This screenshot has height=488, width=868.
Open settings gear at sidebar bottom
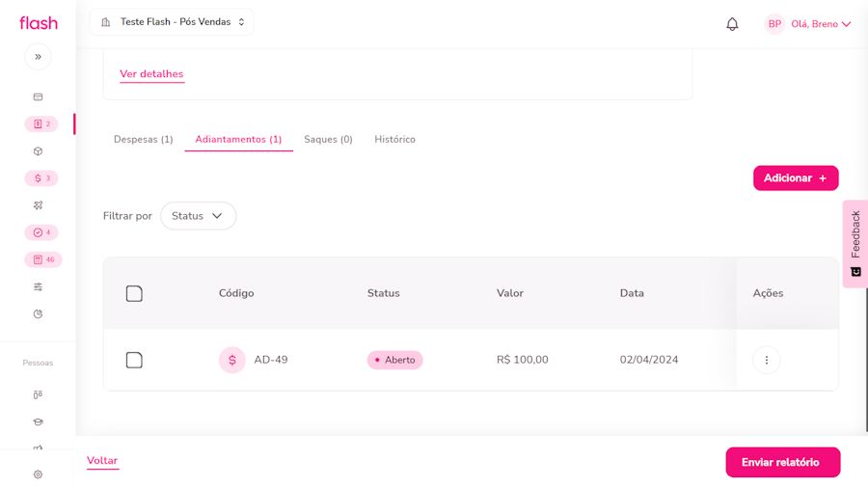pyautogui.click(x=38, y=474)
